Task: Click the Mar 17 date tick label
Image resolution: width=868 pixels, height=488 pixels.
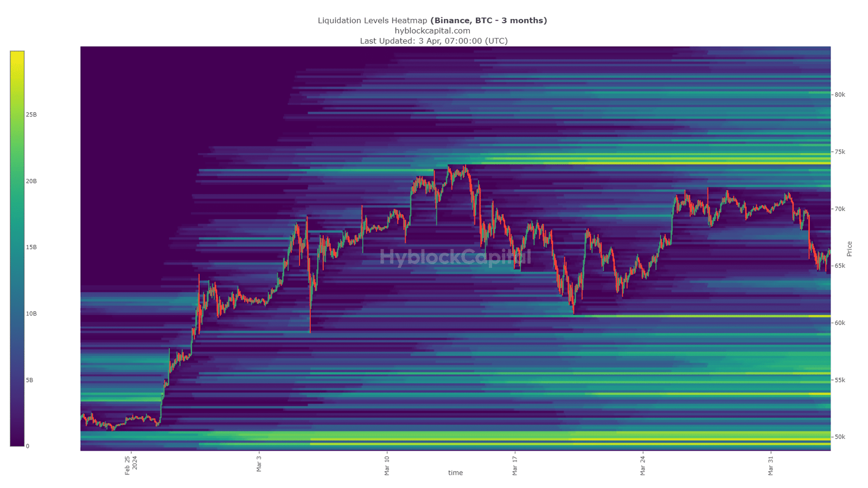Action: 515,466
